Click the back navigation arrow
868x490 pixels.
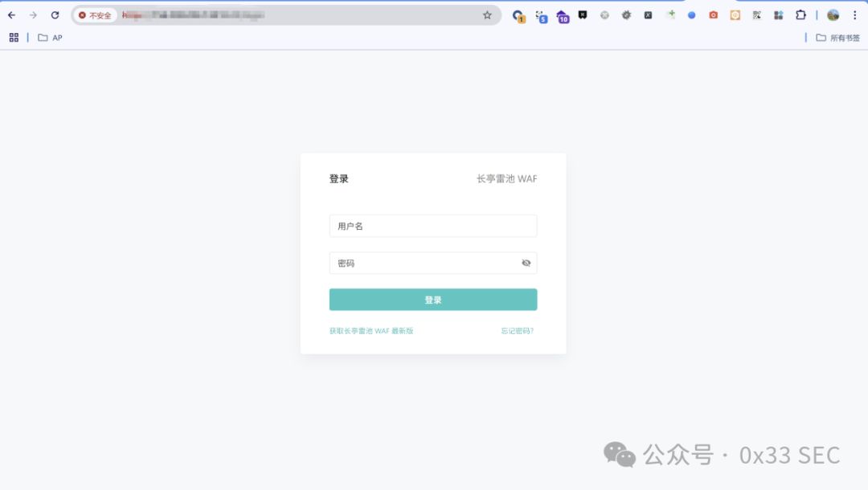tap(11, 14)
